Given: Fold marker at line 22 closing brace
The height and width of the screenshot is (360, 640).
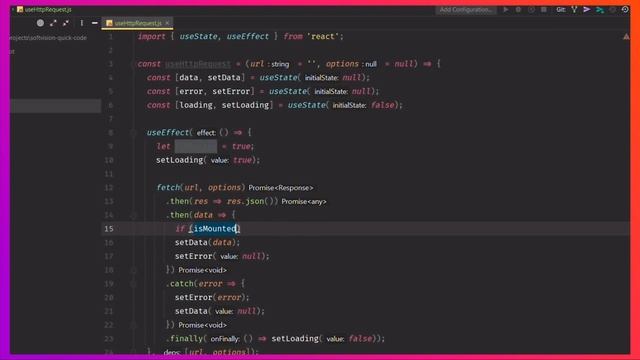Looking at the screenshot, I should point(133,325).
